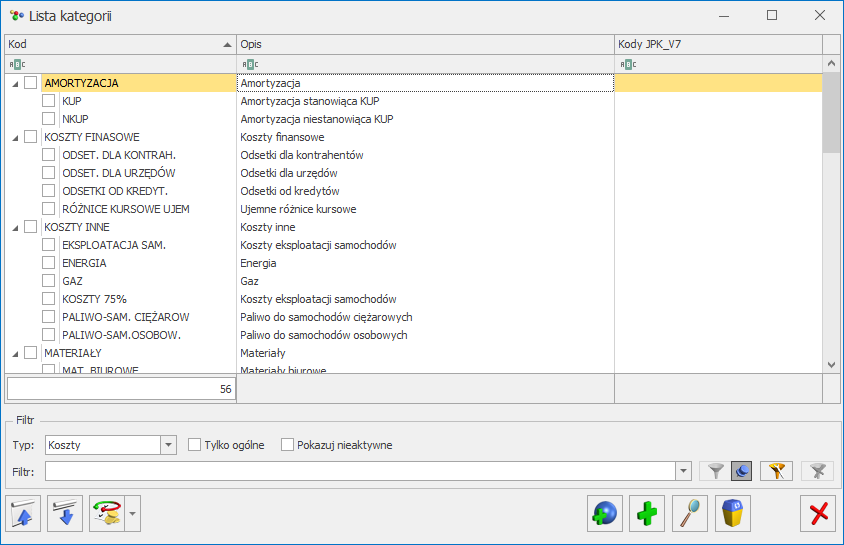844x545 pixels.
Task: Click the red X close window button
Action: (x=819, y=514)
